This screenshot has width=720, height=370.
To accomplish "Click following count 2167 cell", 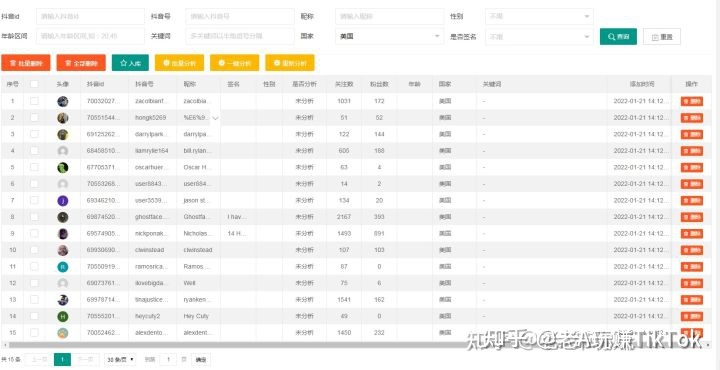I will (344, 217).
